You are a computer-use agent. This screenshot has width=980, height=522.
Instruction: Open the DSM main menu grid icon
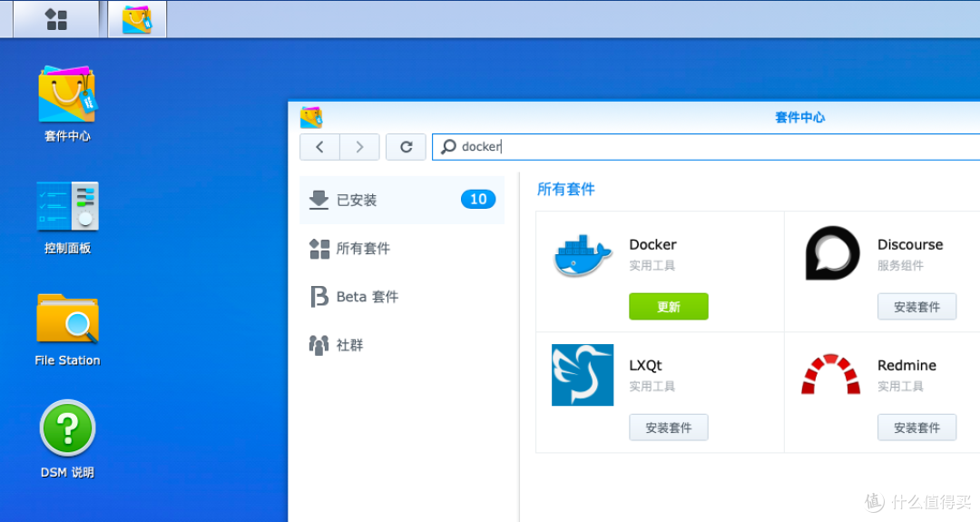(56, 19)
